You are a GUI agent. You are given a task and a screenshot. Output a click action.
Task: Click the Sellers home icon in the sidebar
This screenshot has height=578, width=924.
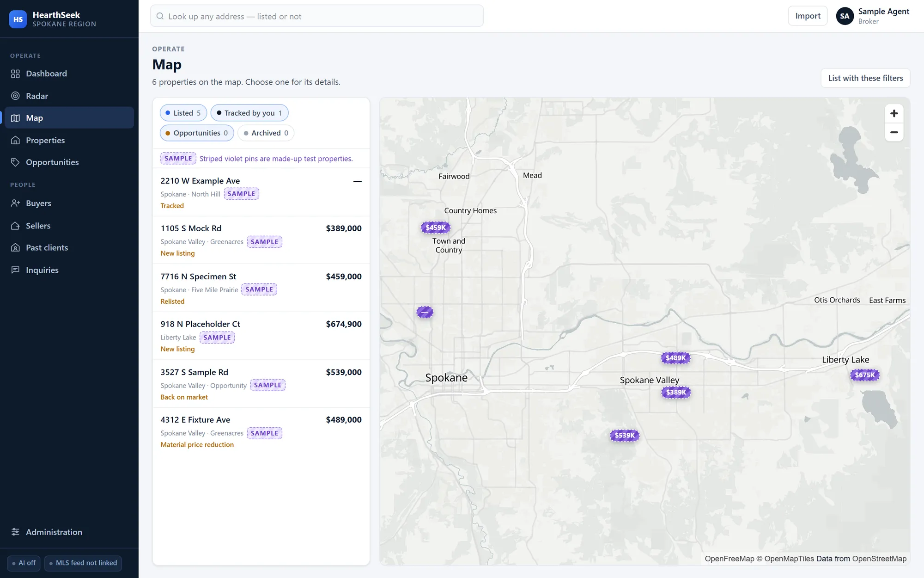[15, 226]
